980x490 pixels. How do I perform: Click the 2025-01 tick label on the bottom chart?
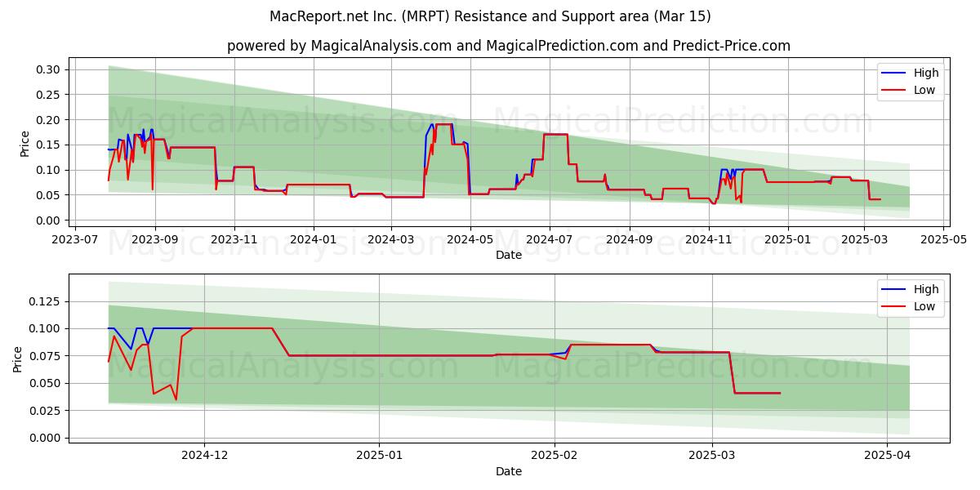click(379, 455)
